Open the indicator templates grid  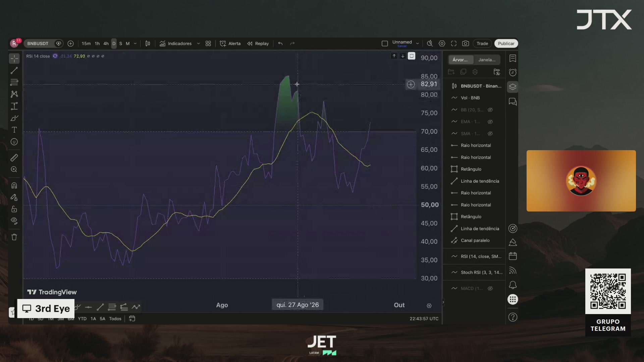(208, 44)
